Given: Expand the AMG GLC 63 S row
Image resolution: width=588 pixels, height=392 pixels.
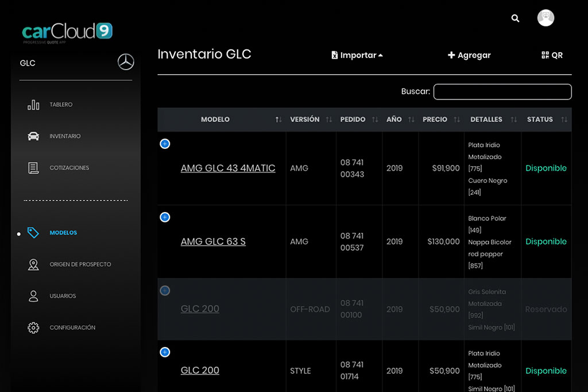Looking at the screenshot, I should tap(165, 217).
